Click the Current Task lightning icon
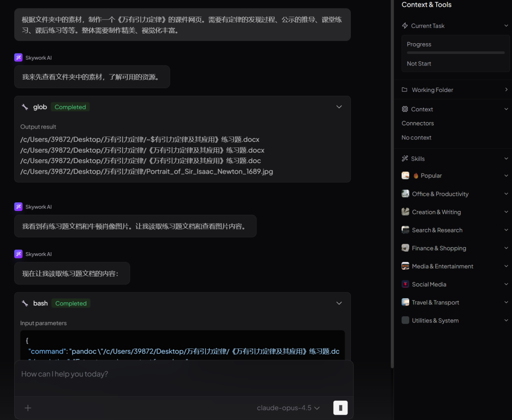The height and width of the screenshot is (420, 512). coord(405,26)
